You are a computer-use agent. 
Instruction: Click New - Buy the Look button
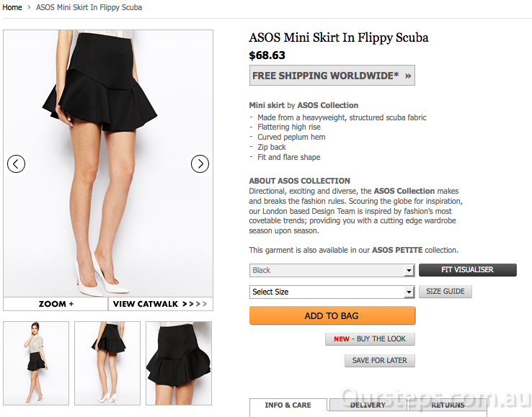pyautogui.click(x=370, y=338)
